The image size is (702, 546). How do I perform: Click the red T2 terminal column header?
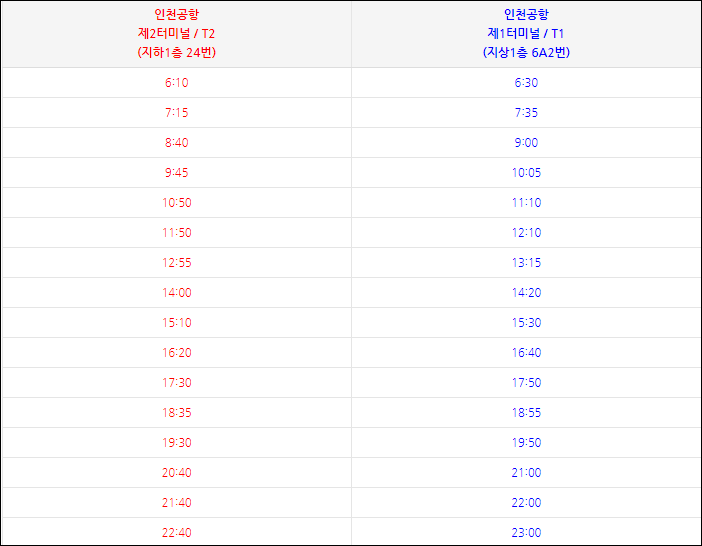click(x=176, y=34)
